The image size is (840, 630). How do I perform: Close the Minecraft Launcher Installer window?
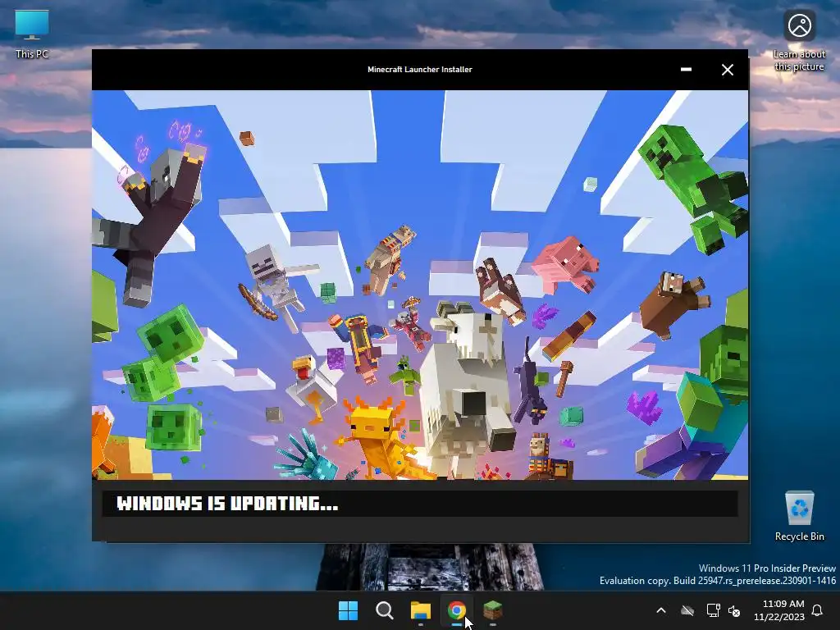click(727, 70)
